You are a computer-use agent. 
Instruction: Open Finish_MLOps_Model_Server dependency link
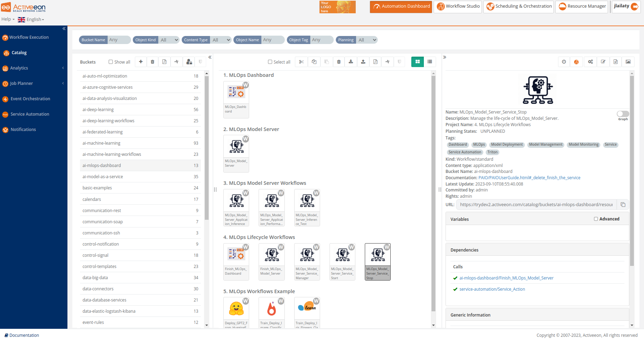coord(506,278)
